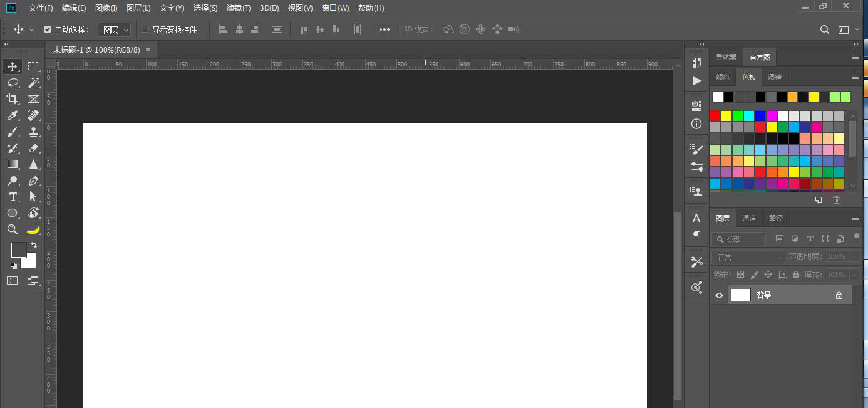Viewport: 868px width, 408px height.
Task: Open the 窗口(W) menu
Action: (336, 8)
